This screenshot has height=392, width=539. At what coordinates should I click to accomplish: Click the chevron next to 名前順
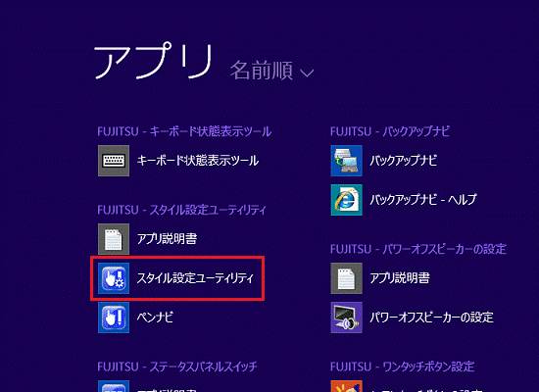pyautogui.click(x=307, y=73)
